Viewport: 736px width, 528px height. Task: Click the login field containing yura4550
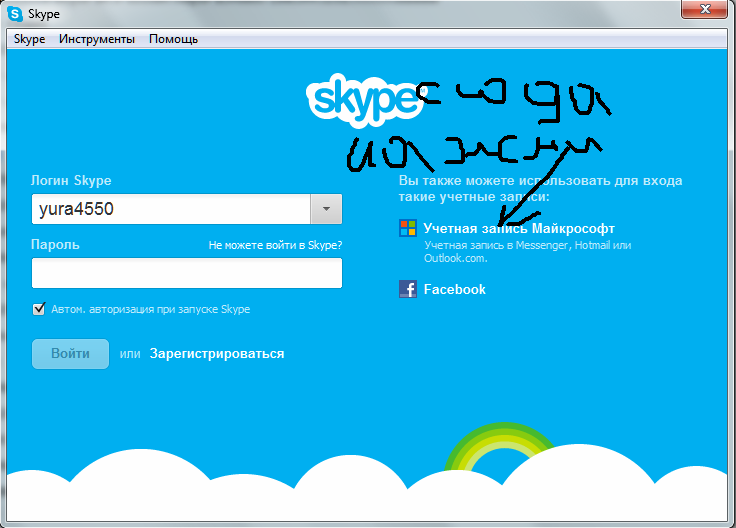tap(171, 209)
